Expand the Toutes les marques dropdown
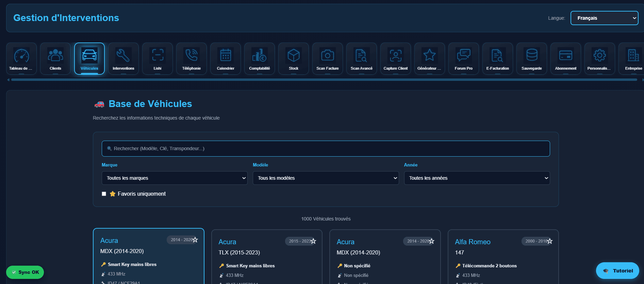The image size is (644, 284). click(x=175, y=178)
